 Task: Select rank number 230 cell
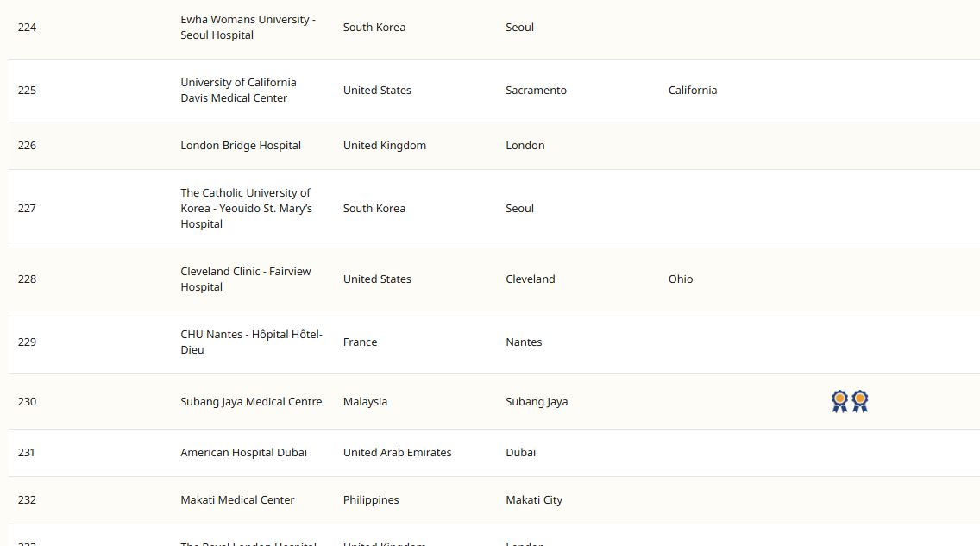click(x=28, y=402)
